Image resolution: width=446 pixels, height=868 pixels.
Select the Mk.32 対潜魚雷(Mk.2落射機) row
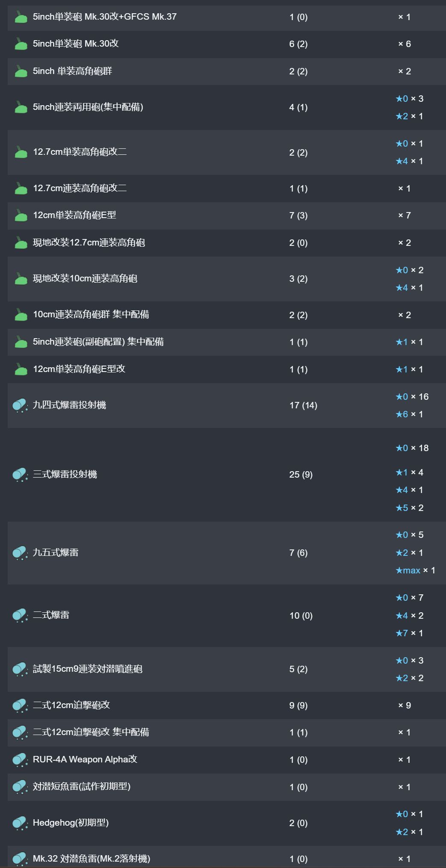pos(227,857)
